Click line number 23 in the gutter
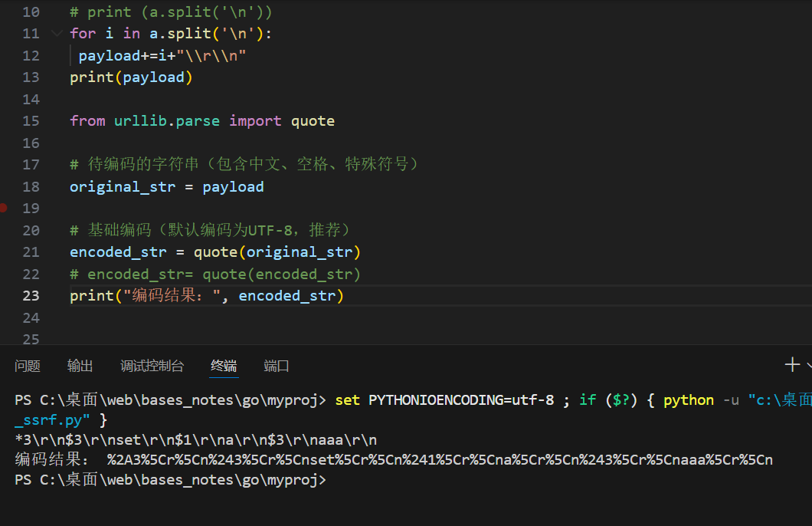The image size is (812, 526). tap(31, 296)
